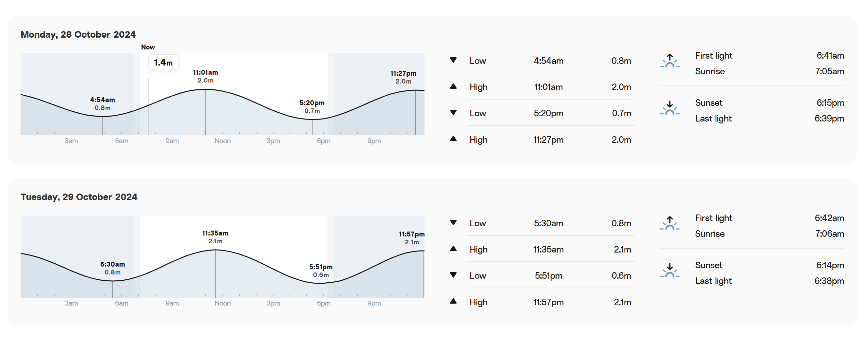Select the Tuesday, 29 October 2024 heading
The height and width of the screenshot is (338, 868).
click(79, 197)
